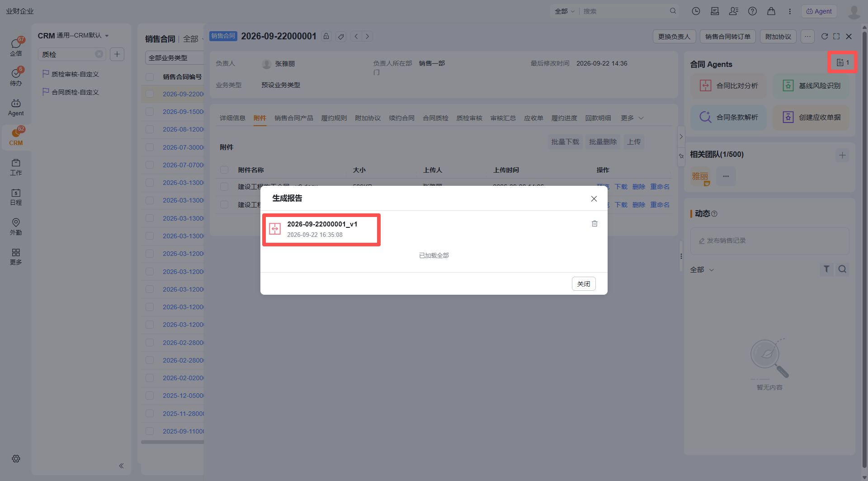Screen dimensions: 868x481
Task: Click the top-bar Agent button
Action: [819, 11]
